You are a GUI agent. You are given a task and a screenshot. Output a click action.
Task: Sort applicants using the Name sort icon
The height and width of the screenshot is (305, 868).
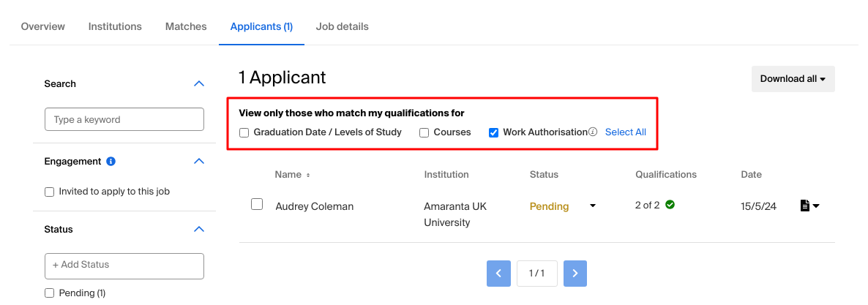[308, 175]
